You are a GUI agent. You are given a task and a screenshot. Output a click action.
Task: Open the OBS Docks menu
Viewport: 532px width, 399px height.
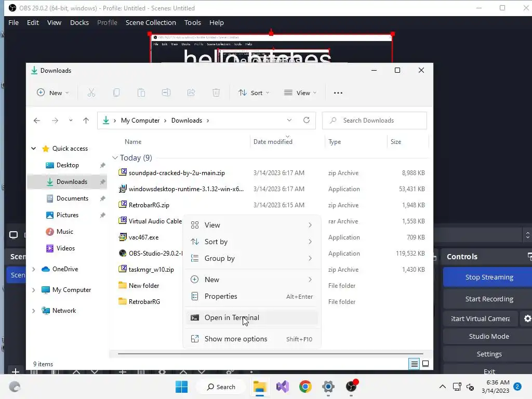point(79,23)
